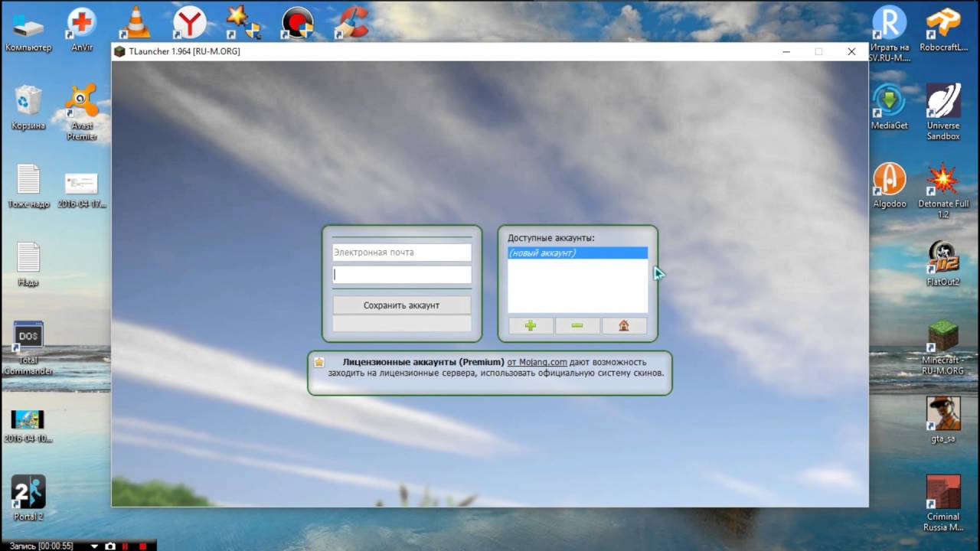Select the Надо text file icon
This screenshot has width=980, height=551.
point(28,264)
